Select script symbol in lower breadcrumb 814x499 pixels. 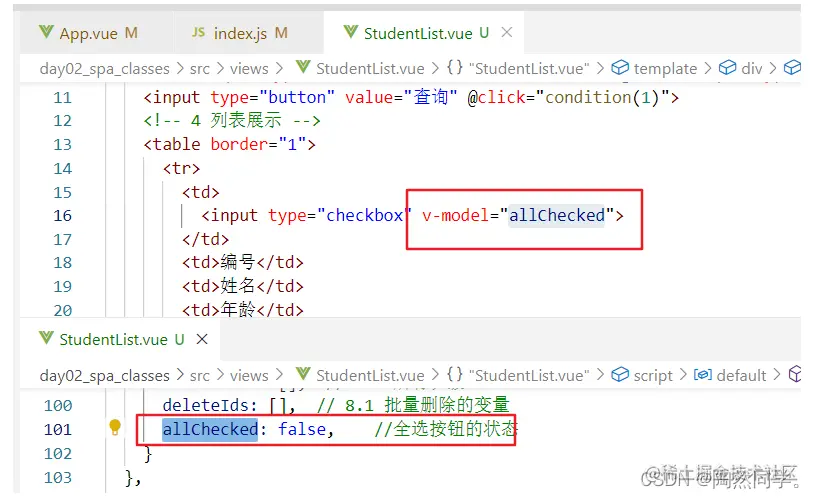653,375
